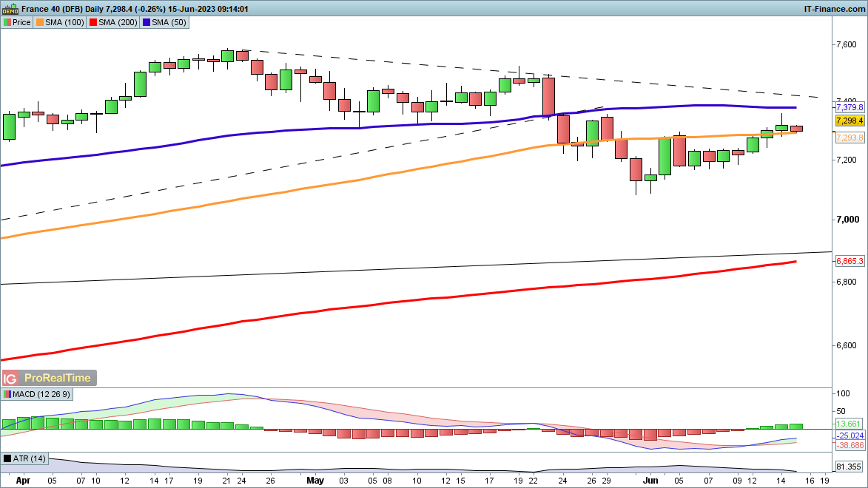Click the May label on the time axis
Image resolution: width=868 pixels, height=488 pixels.
pos(315,481)
